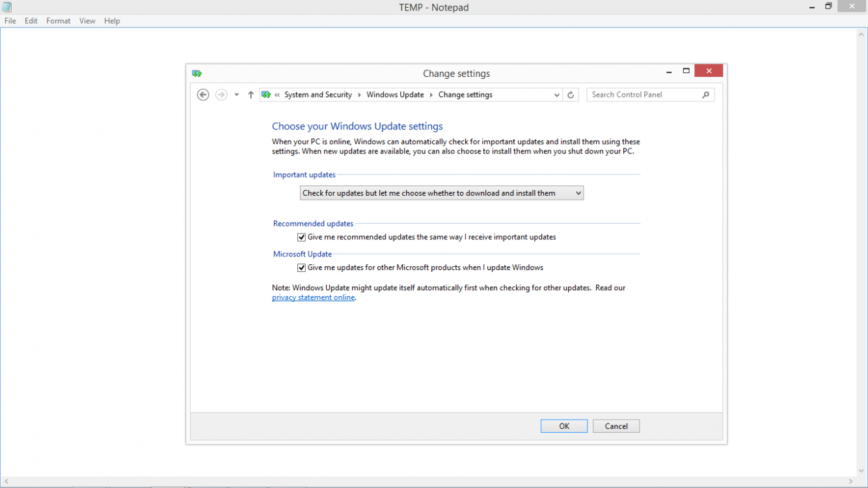Open the Important updates dropdown
868x488 pixels.
pos(441,193)
